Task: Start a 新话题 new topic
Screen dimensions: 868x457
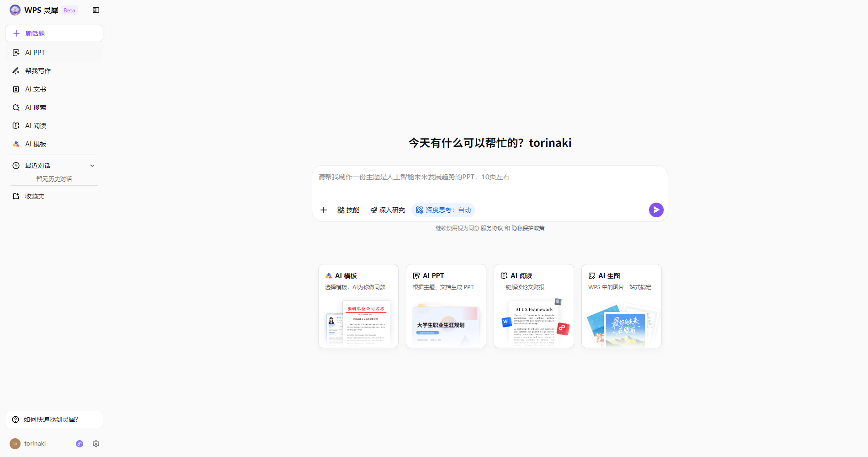Action: (54, 33)
